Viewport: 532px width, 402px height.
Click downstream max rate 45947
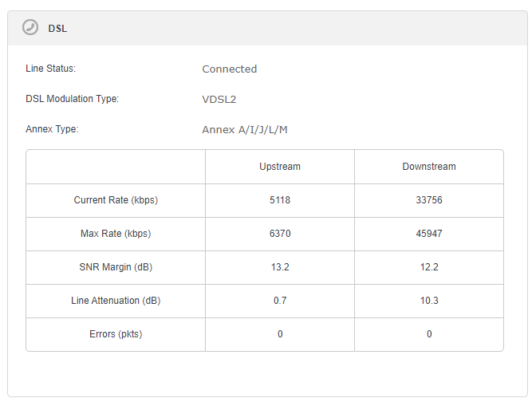point(429,234)
